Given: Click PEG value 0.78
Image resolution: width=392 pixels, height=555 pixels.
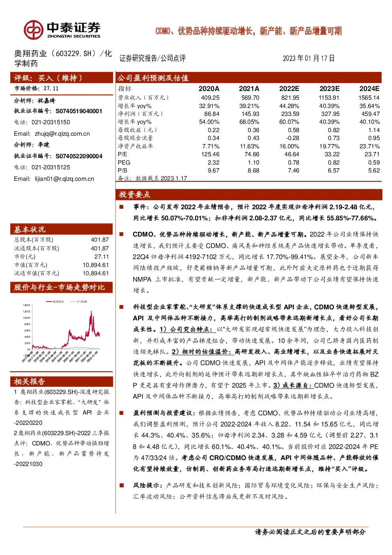Looking at the screenshot, I should click(x=294, y=163).
